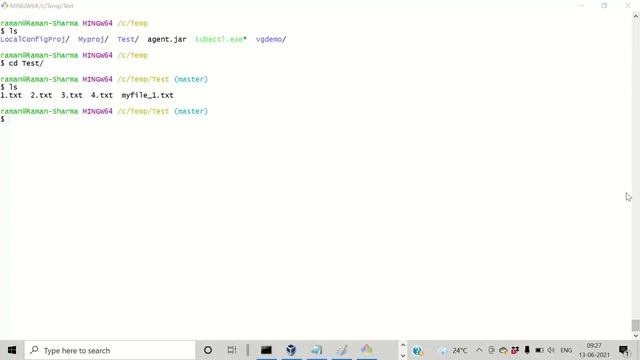This screenshot has height=360, width=640.
Task: Click the last '(master)' branch label
Action: click(191, 111)
